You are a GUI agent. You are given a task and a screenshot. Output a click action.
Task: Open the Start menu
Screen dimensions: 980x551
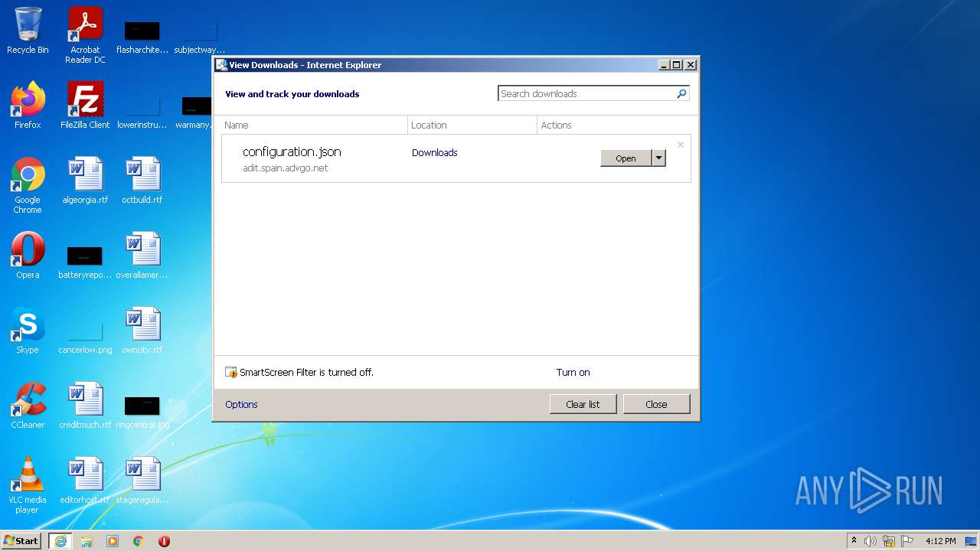coord(21,541)
